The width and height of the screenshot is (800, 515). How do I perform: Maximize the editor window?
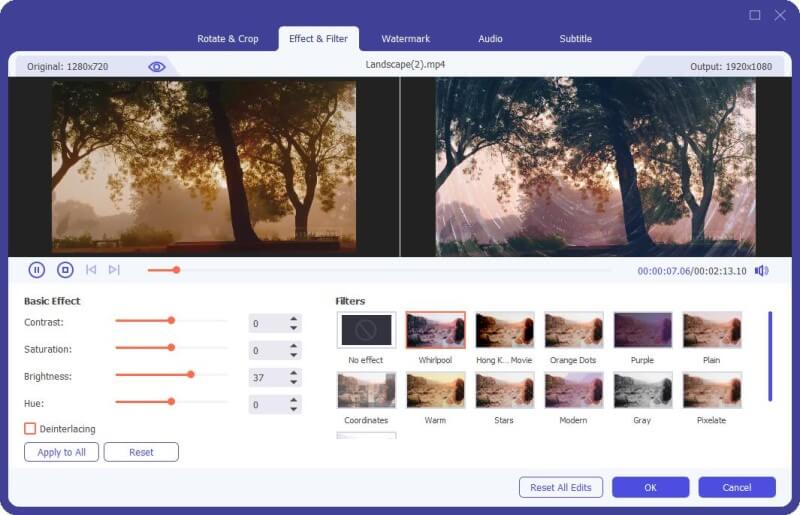(755, 15)
